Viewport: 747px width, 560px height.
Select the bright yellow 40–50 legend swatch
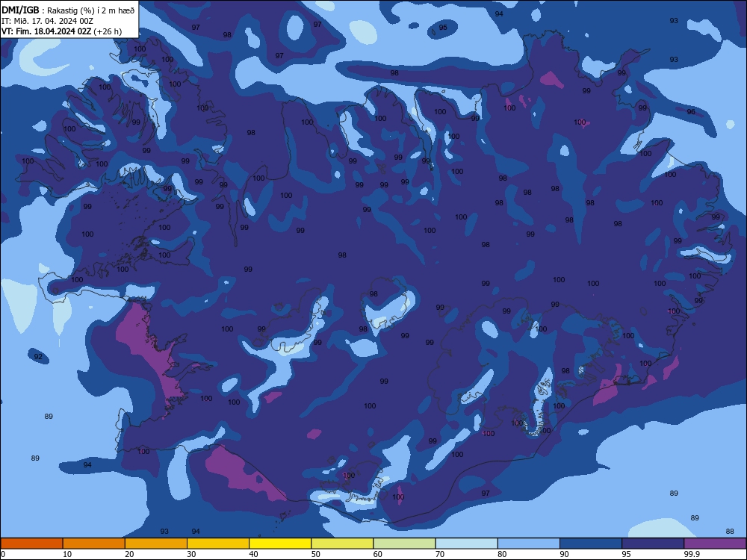[280, 544]
